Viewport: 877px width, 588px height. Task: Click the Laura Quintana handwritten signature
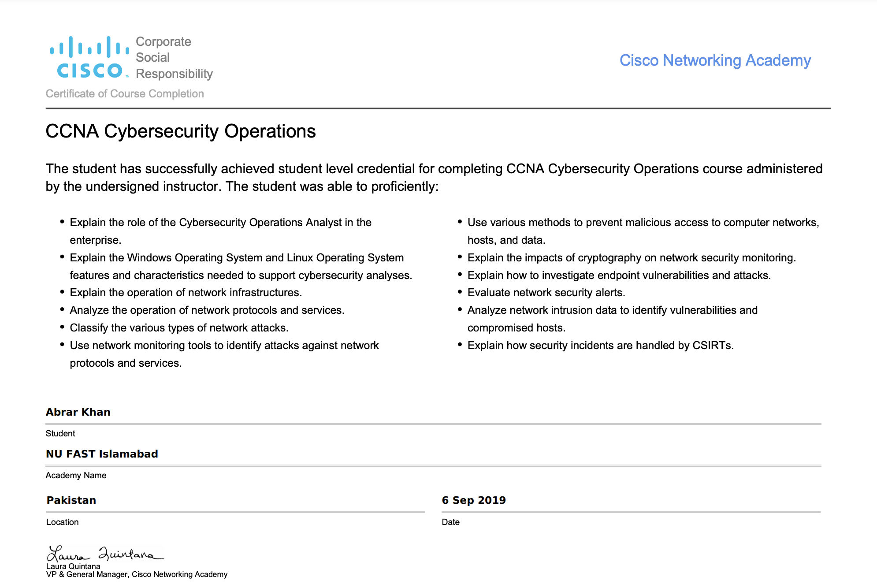click(x=105, y=554)
